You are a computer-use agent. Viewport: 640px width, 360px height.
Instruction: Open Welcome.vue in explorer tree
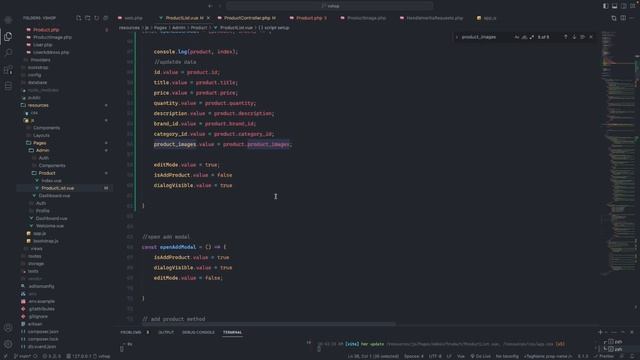(x=49, y=226)
